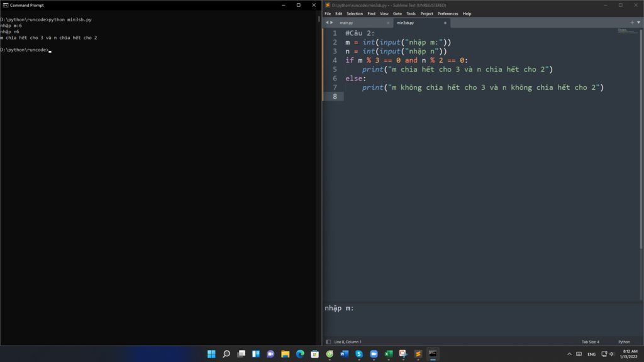Open Microsoft Store from the taskbar
The image size is (644, 362).
(314, 354)
